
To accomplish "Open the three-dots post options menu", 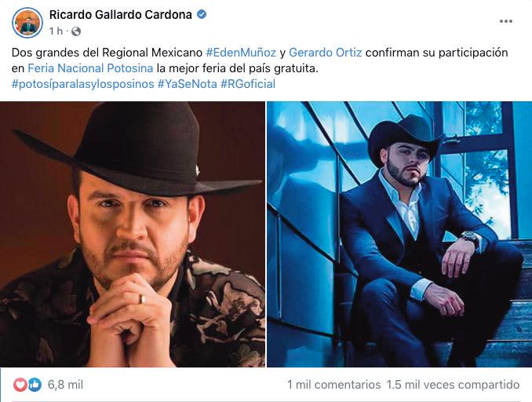I will point(505,21).
